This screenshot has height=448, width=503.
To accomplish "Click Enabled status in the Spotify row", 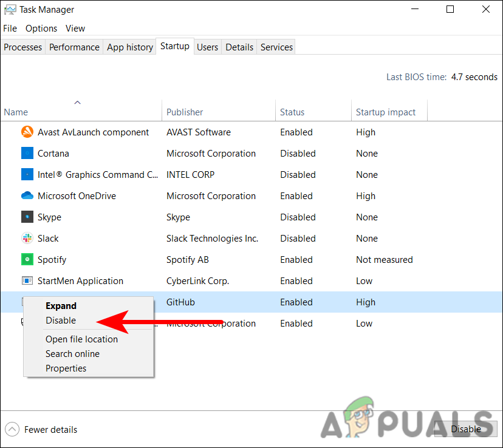I will coord(296,260).
